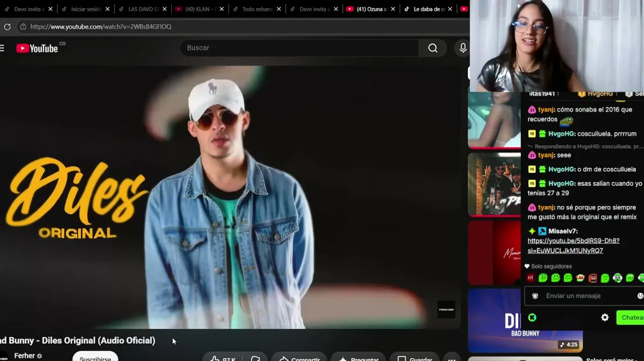Screen dimensions: 644x361
Task: Click the site info icon beside URL
Action: (23, 27)
